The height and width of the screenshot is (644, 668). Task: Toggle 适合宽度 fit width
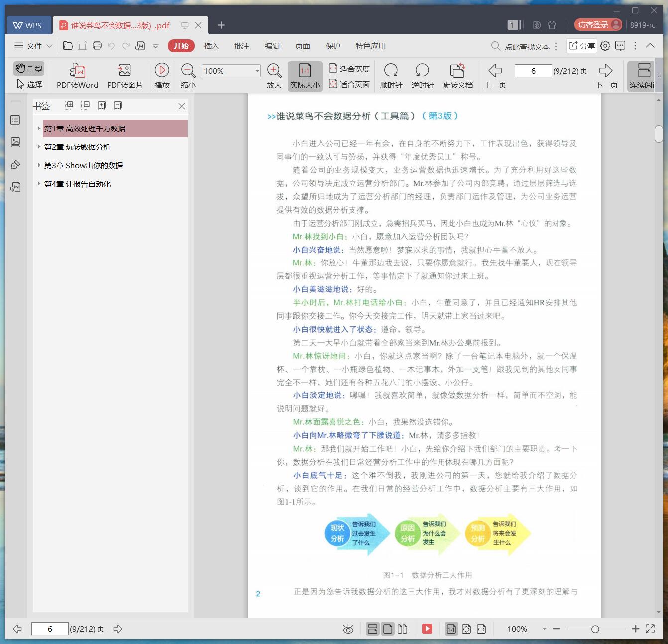pos(349,69)
